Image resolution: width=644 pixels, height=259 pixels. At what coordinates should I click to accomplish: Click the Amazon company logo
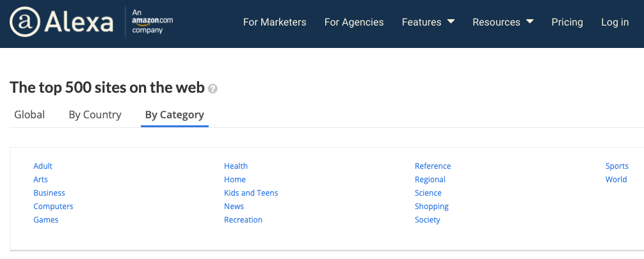tap(152, 21)
